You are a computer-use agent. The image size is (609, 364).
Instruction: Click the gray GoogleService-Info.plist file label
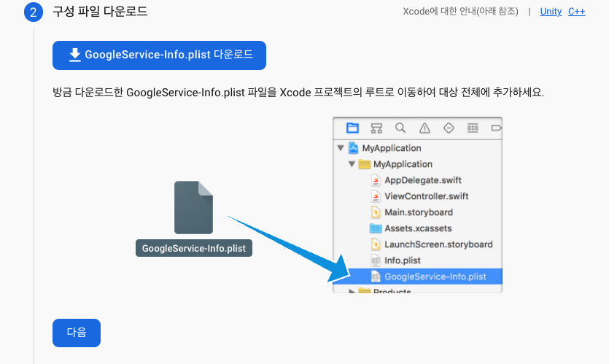[x=194, y=248]
